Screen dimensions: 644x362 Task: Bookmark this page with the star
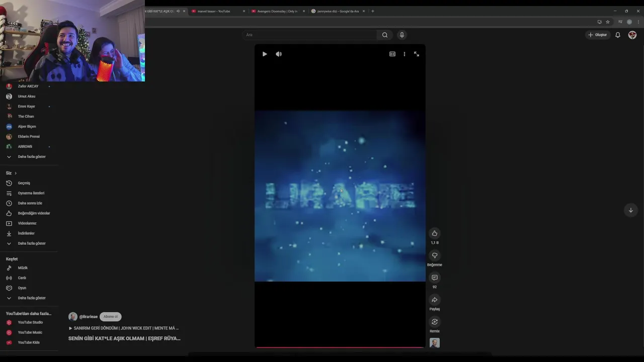[x=608, y=22]
